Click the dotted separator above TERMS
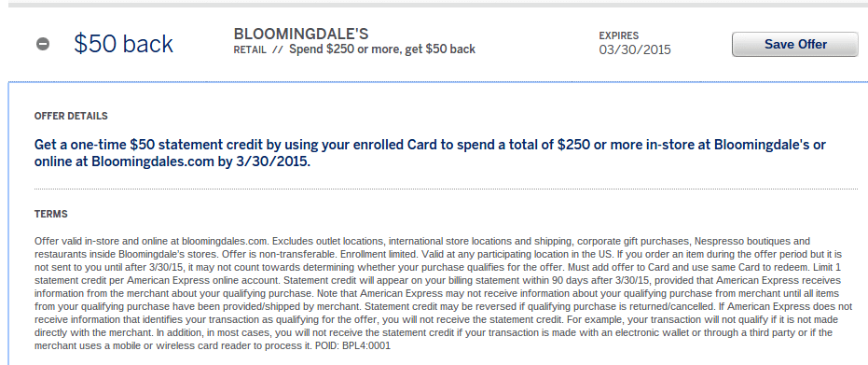The height and width of the screenshot is (365, 868). coord(446,190)
